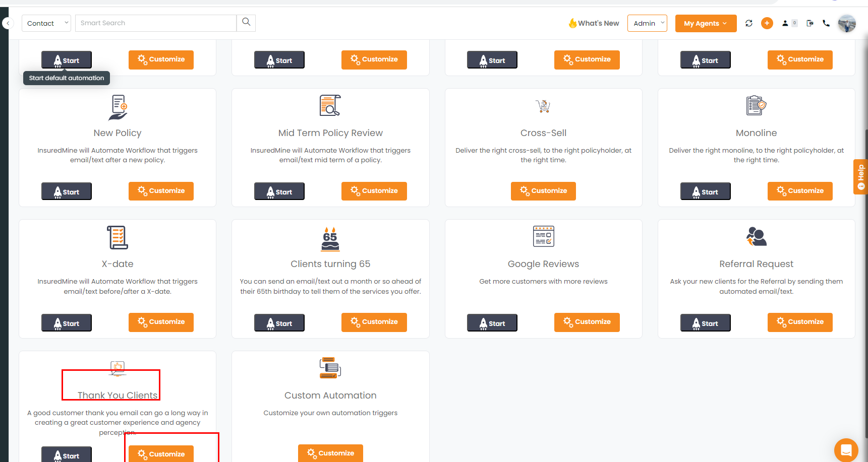This screenshot has height=462, width=868.
Task: Start the Clients turning 65 automation
Action: [x=279, y=323]
